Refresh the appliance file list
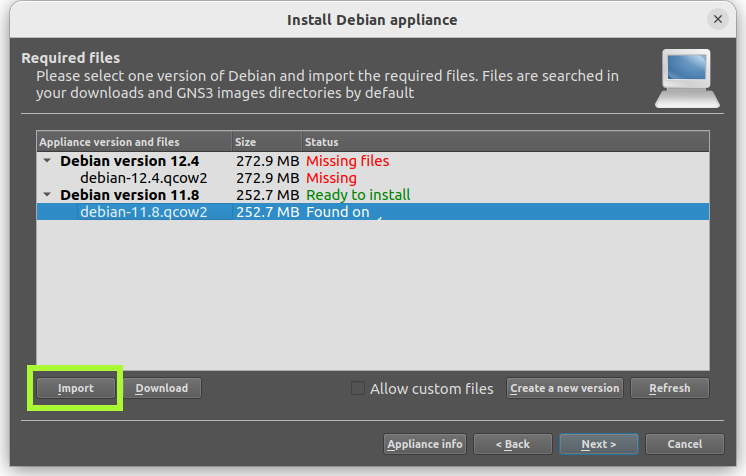Screen dimensions: 746x476 [669, 388]
